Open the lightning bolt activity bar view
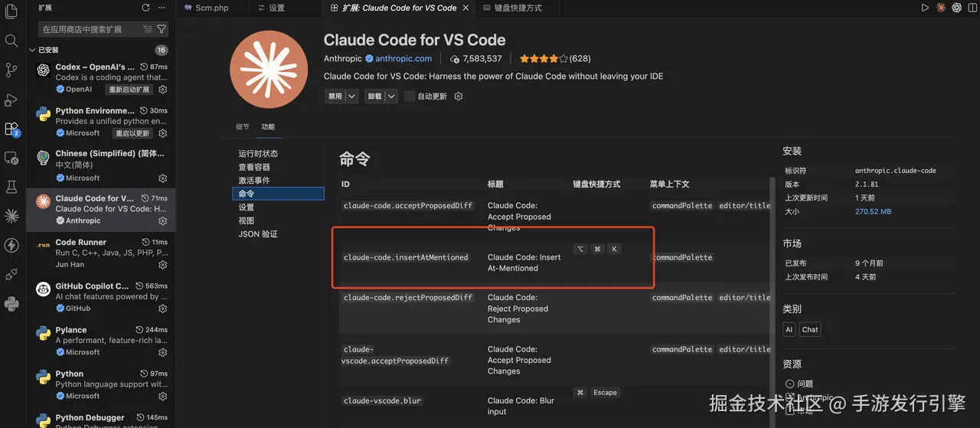This screenshot has height=428, width=980. click(11, 245)
